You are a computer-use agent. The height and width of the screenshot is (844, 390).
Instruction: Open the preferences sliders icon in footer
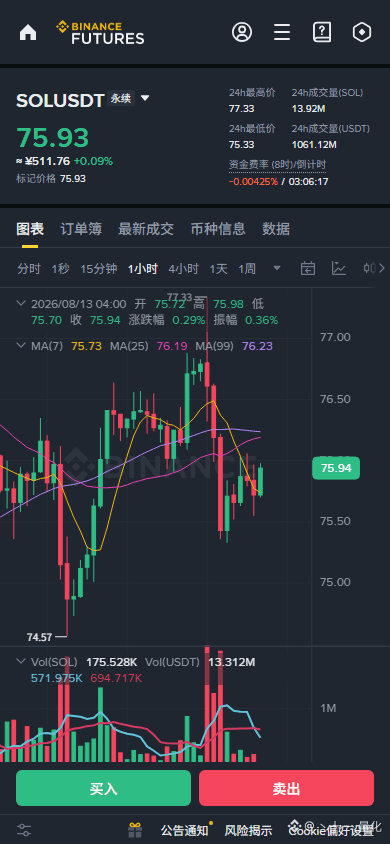[24, 829]
